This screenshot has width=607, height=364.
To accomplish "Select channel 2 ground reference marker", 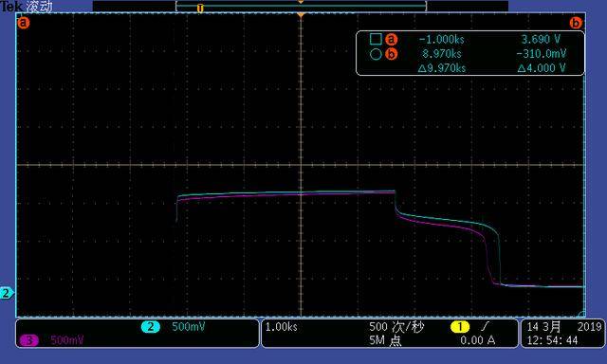I will pos(6,293).
